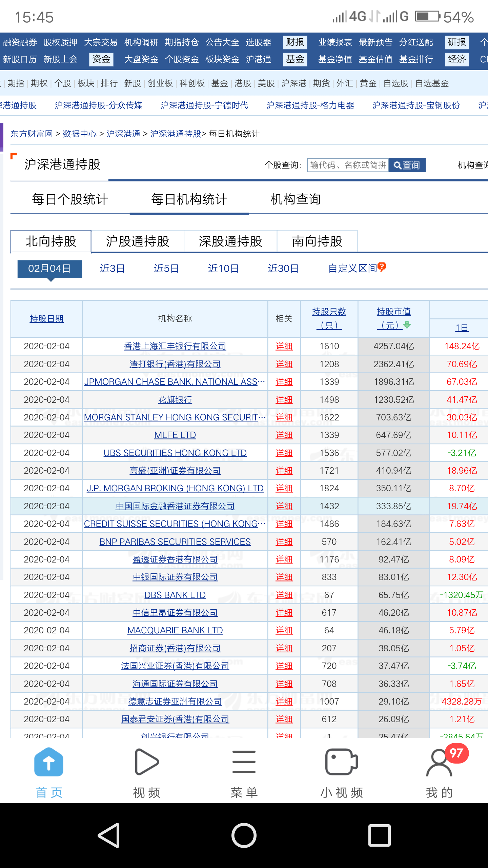Open JPMORGAN CHASE BANK institution link

click(x=175, y=382)
